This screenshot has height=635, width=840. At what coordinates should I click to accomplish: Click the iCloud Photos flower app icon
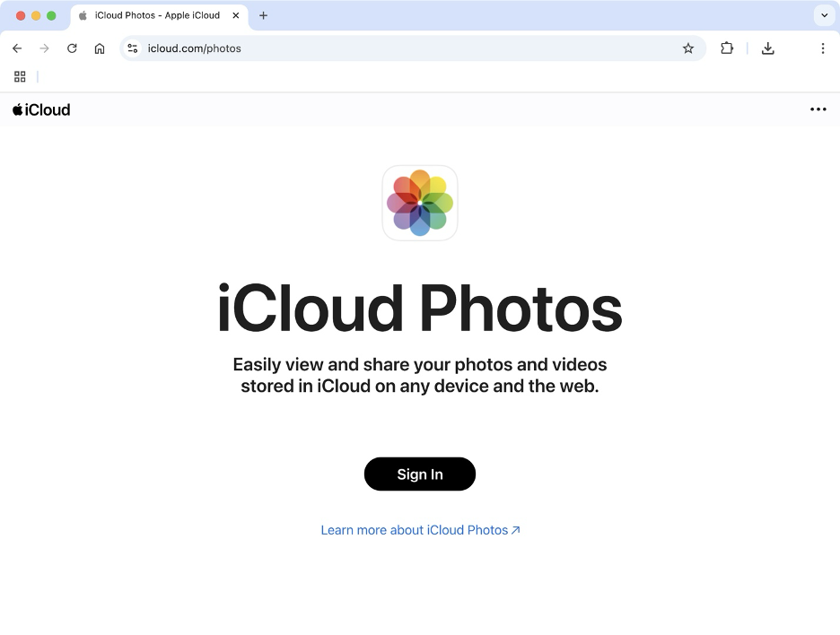[420, 203]
